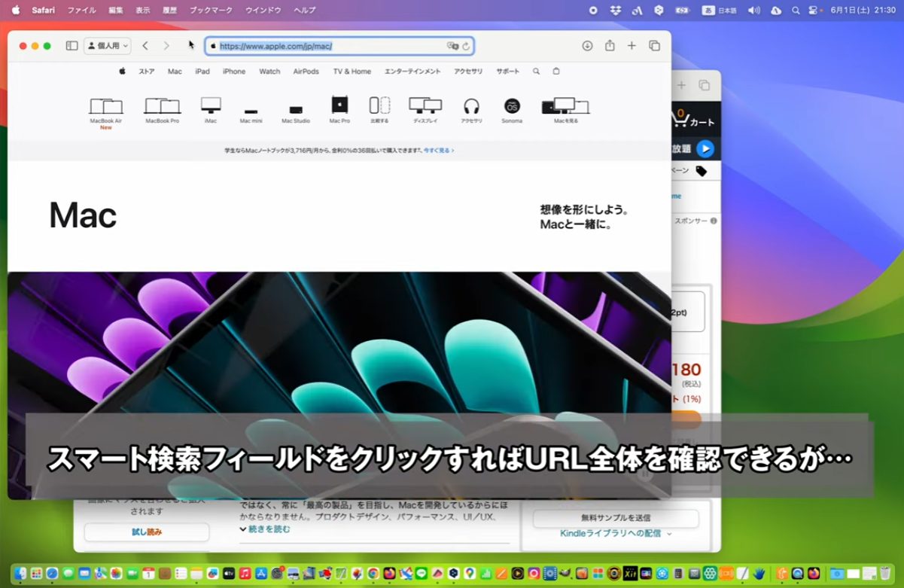Open the Dropbox menu bar icon
904x588 pixels.
[x=616, y=11]
